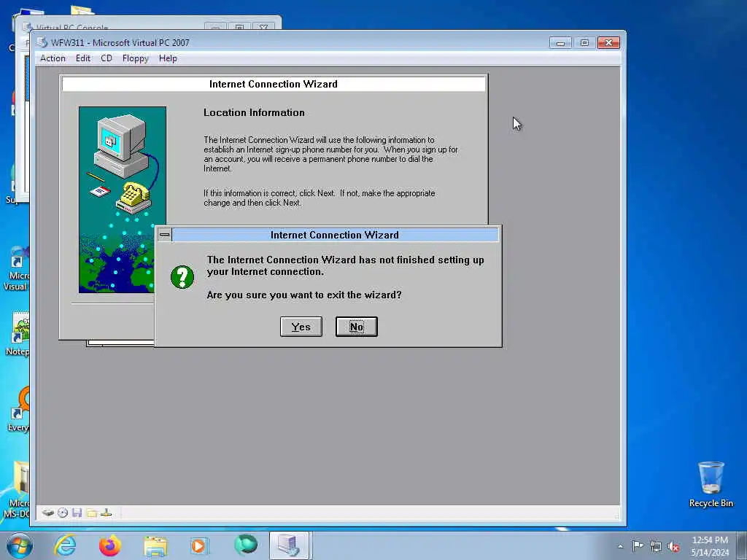
Task: Open the Windows Start menu
Action: pos(19,545)
